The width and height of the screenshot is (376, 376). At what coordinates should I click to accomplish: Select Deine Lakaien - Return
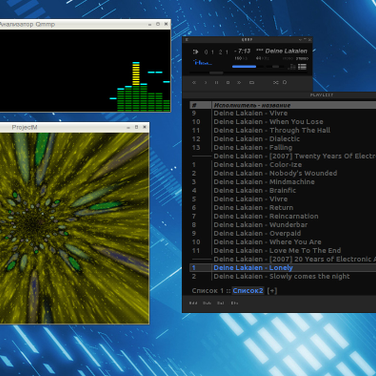pyautogui.click(x=283, y=208)
